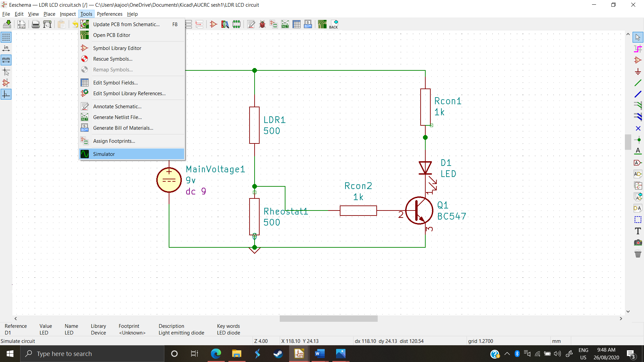The height and width of the screenshot is (362, 644).
Task: Click Edit Symbol Fields table toolbar icon
Action: point(297,24)
